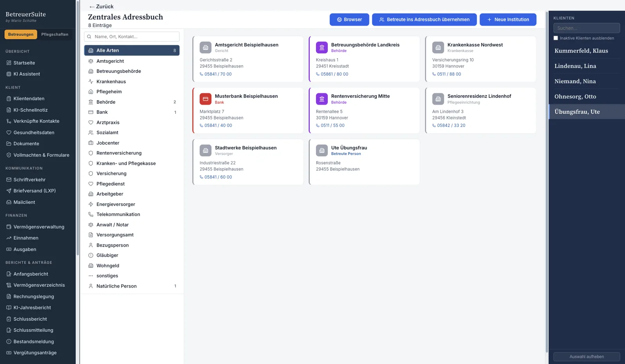Click the Energieversorger lightning icon

(x=91, y=204)
